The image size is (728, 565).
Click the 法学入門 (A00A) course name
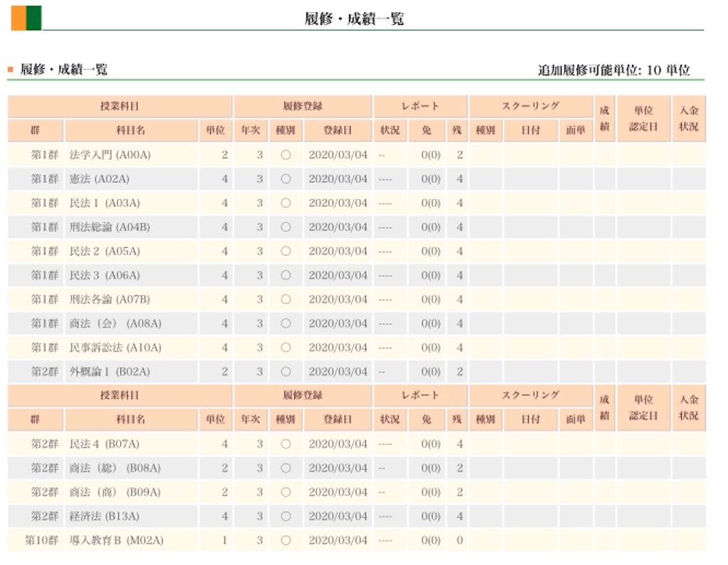tap(110, 155)
